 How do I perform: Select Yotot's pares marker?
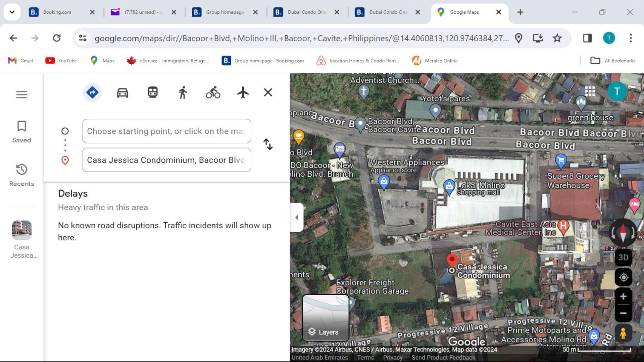(435, 111)
